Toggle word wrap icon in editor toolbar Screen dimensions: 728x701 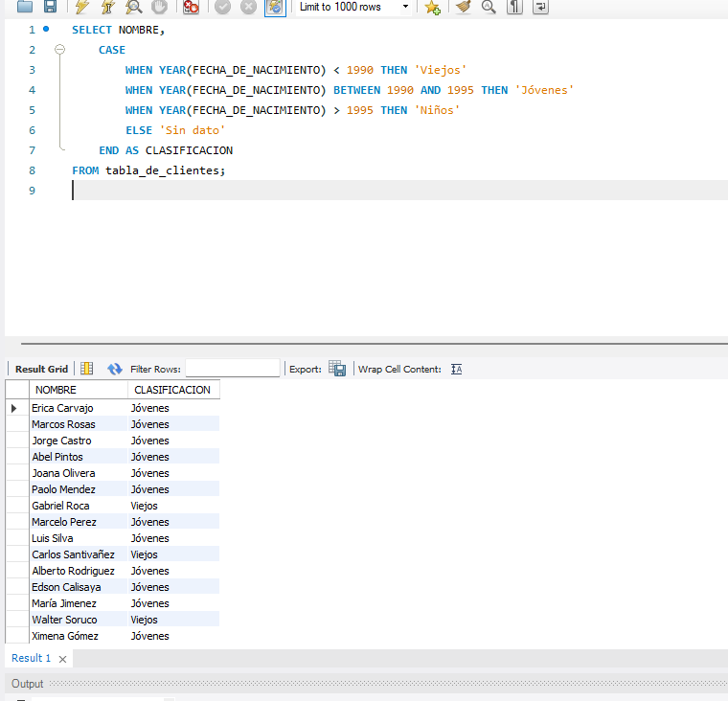point(541,7)
